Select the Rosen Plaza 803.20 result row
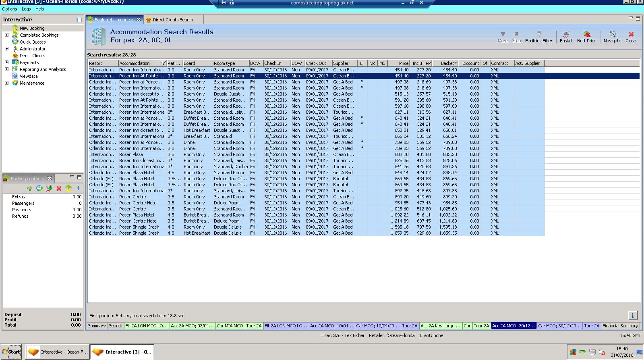 pyautogui.click(x=364, y=154)
